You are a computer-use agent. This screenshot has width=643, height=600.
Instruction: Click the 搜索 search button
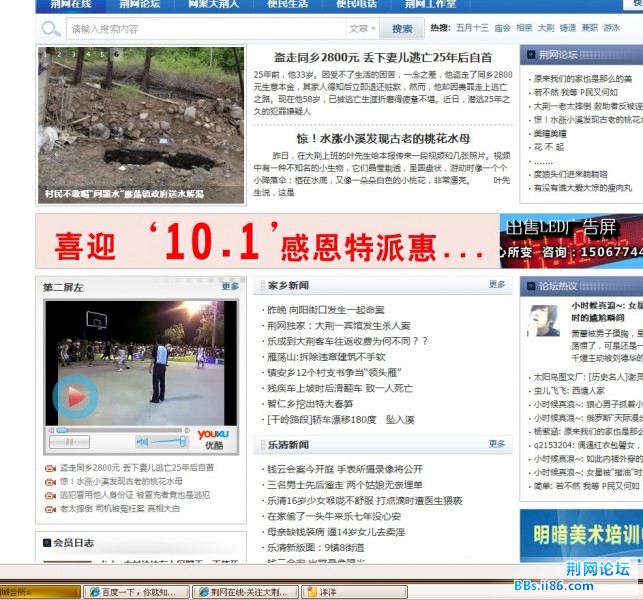pos(401,29)
